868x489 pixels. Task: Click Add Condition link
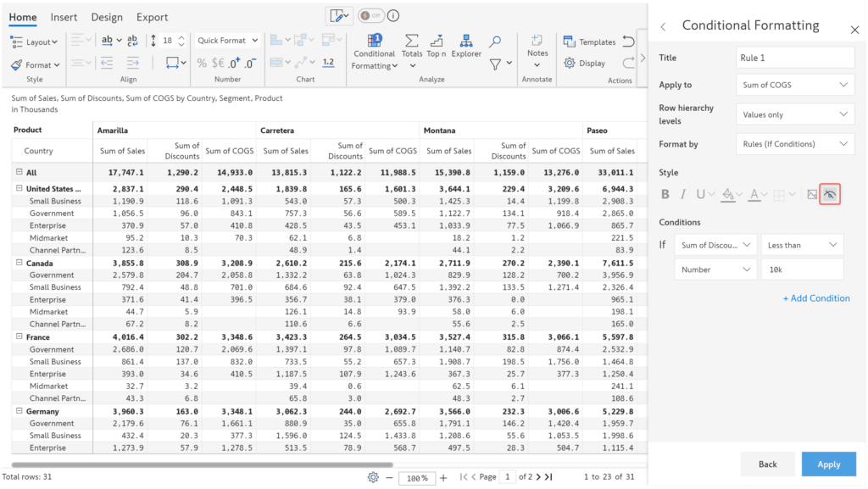(x=815, y=297)
